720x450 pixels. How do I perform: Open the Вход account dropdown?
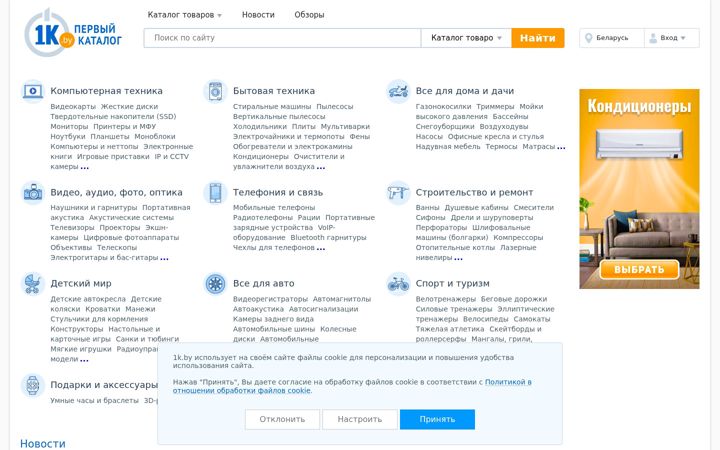coord(672,38)
